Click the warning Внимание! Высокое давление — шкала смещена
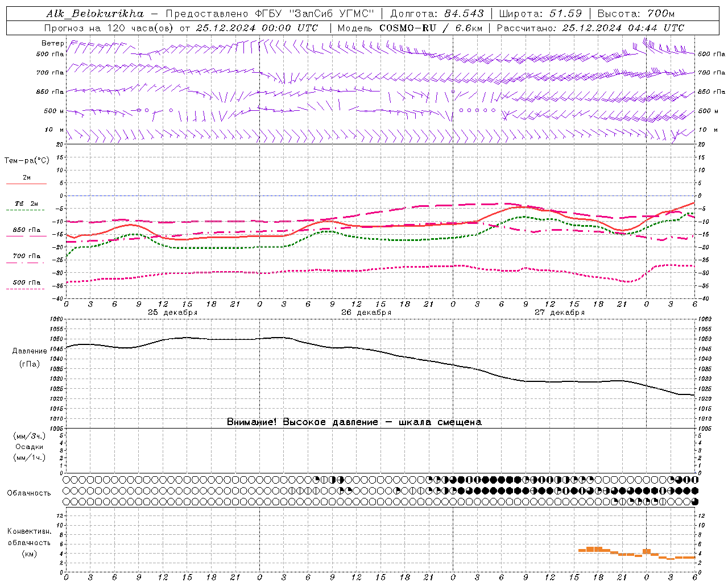The image size is (728, 582). coord(354,422)
